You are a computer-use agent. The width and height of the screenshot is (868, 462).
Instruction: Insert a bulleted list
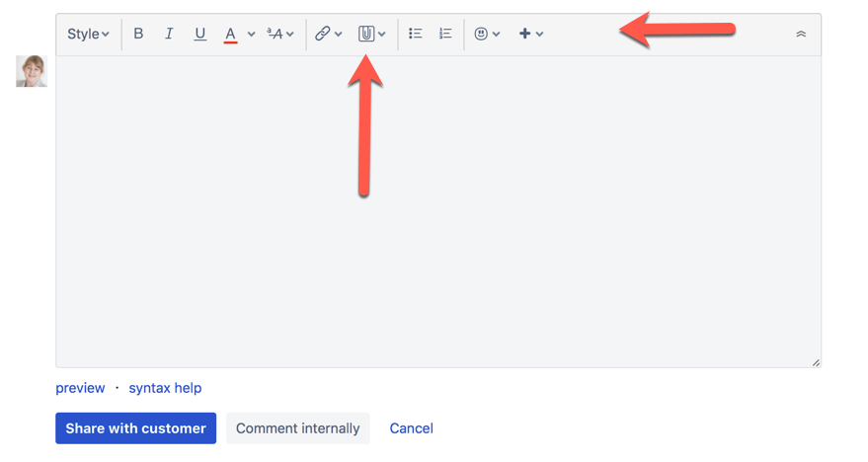415,34
